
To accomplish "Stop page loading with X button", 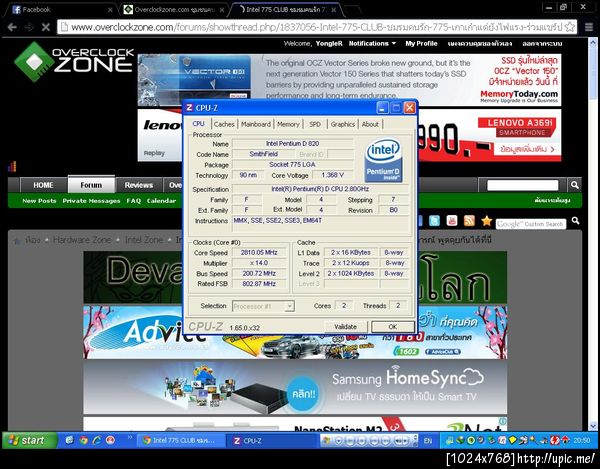I will 46,27.
